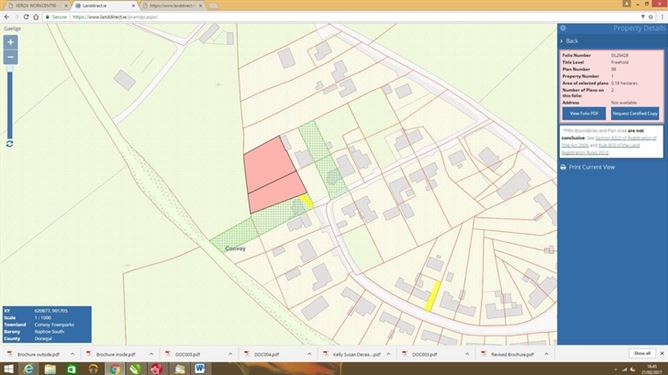Image resolution: width=668 pixels, height=375 pixels.
Task: Show all downloads
Action: point(642,353)
